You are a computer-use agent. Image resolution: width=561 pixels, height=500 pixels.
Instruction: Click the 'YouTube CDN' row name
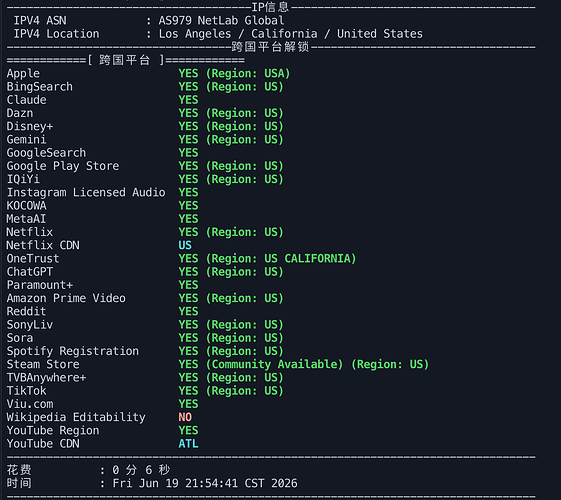(43, 444)
